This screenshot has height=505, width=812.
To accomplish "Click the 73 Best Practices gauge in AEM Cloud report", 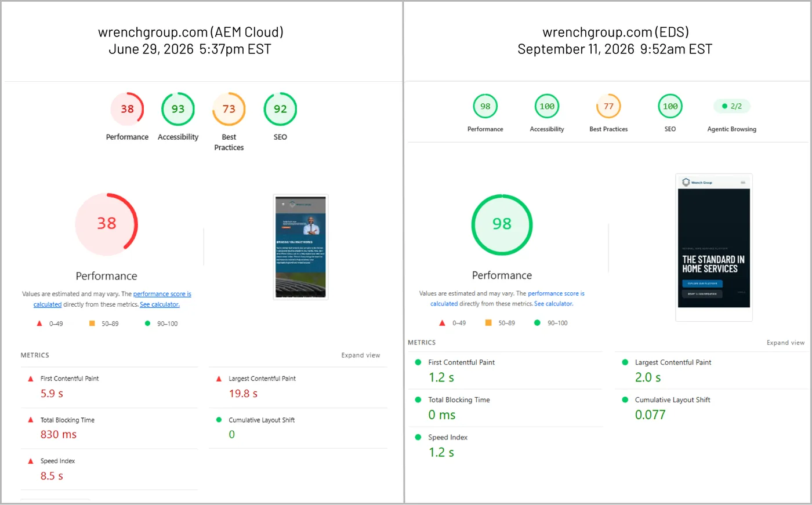I will point(229,109).
